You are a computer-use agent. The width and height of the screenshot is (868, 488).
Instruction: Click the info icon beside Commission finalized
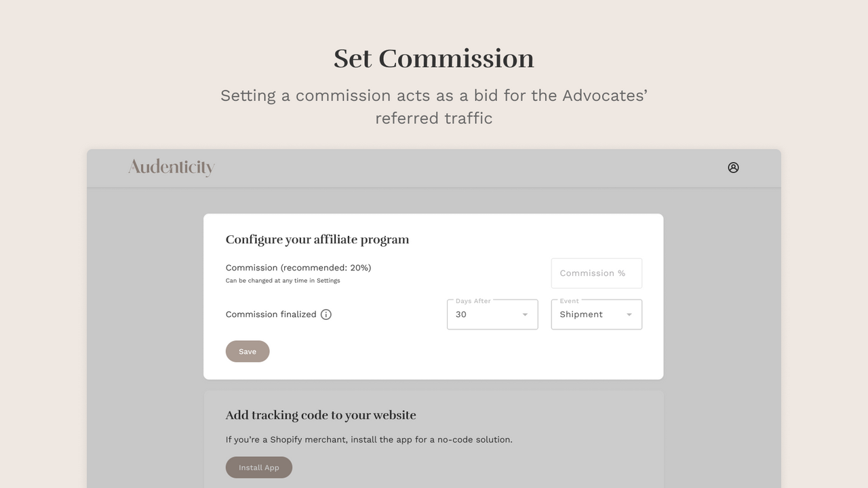pos(326,314)
